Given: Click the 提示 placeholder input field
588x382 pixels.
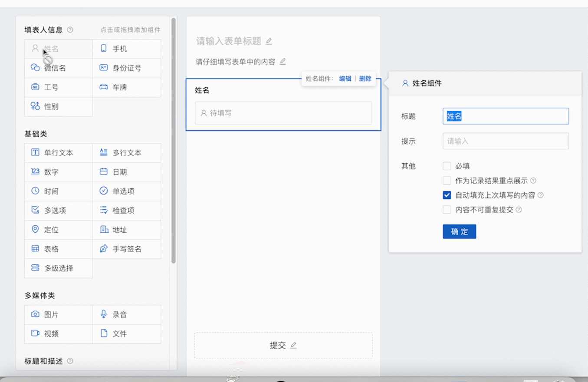Looking at the screenshot, I should [505, 141].
